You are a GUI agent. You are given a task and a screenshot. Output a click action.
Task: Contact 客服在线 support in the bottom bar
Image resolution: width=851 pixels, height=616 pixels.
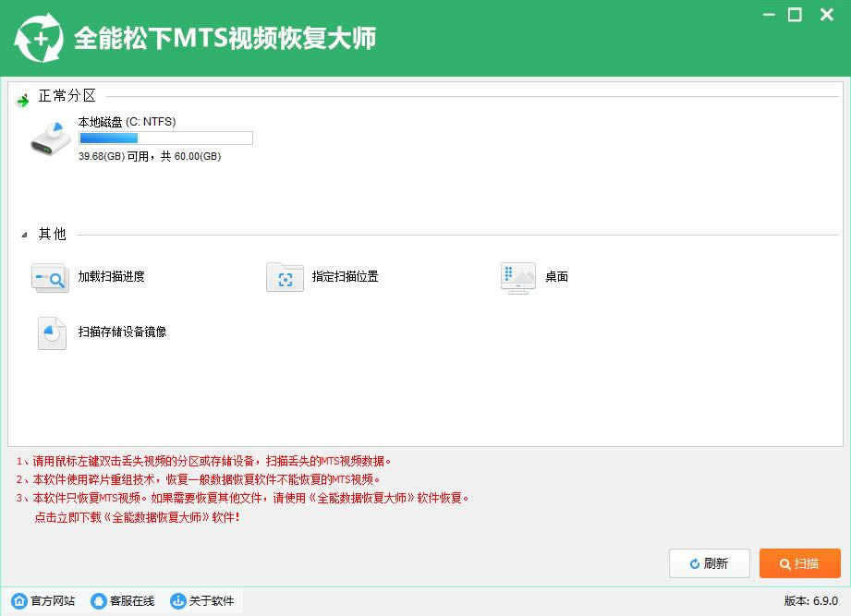coord(123,601)
